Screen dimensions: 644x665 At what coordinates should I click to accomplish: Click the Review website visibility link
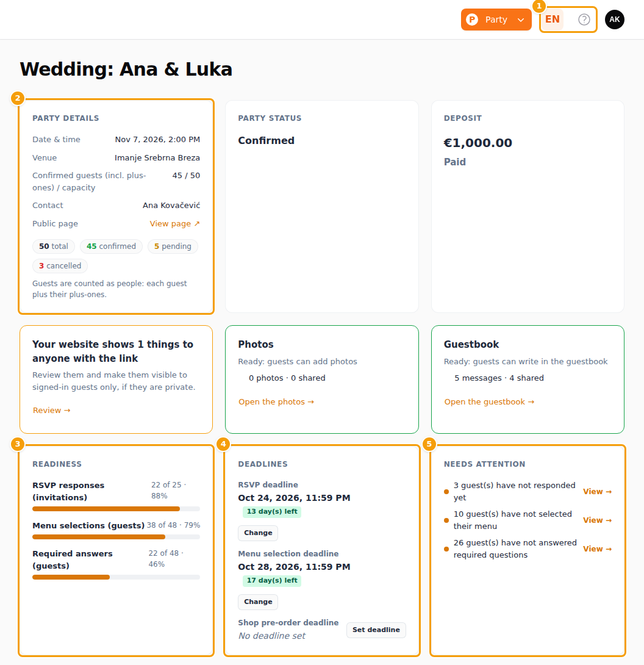pos(52,410)
